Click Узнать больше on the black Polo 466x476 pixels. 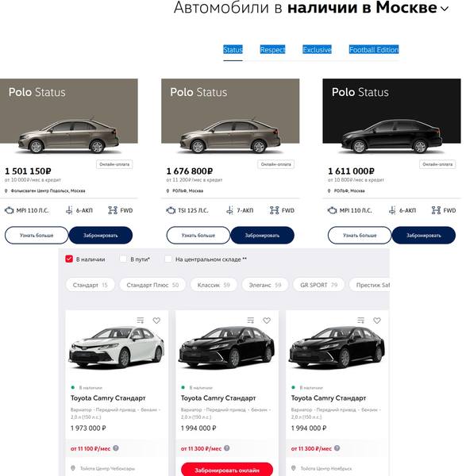(x=360, y=236)
